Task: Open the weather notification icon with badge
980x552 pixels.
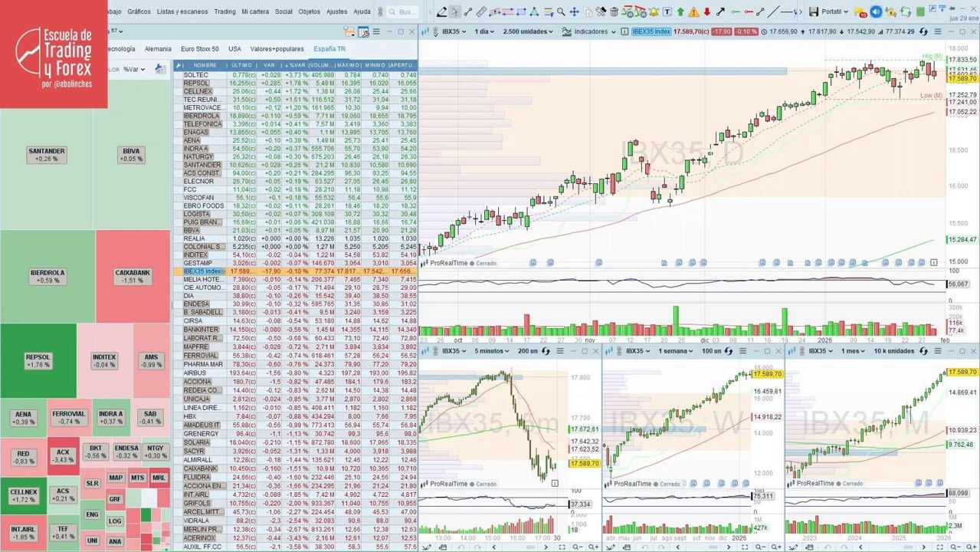Action: (x=860, y=12)
